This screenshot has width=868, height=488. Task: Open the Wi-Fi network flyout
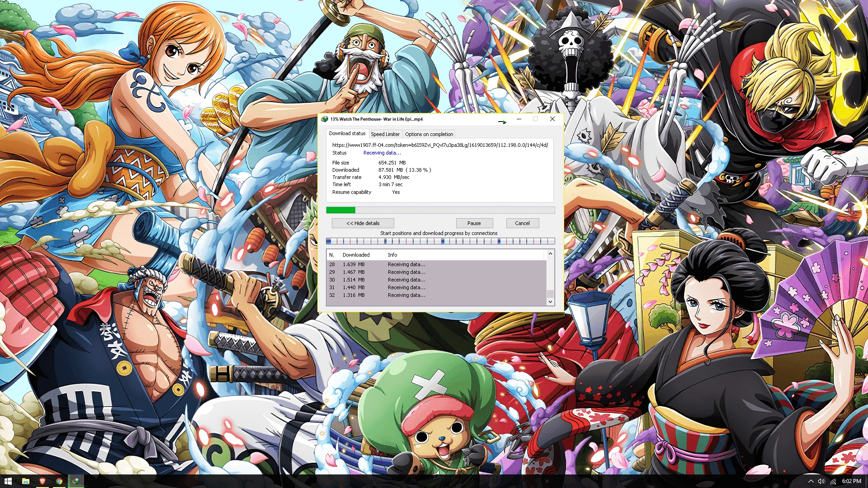[833, 482]
